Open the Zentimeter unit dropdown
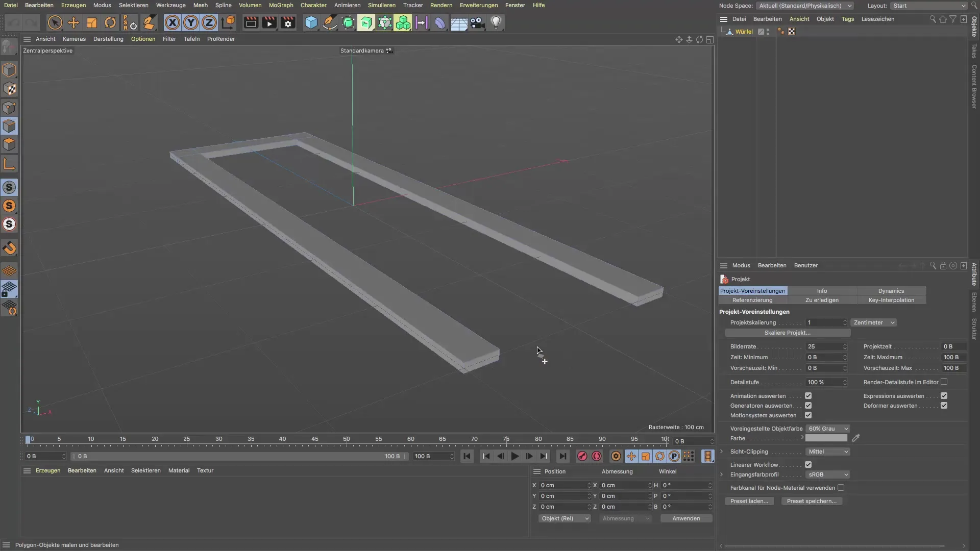Screen dimensions: 980x551 [874, 322]
